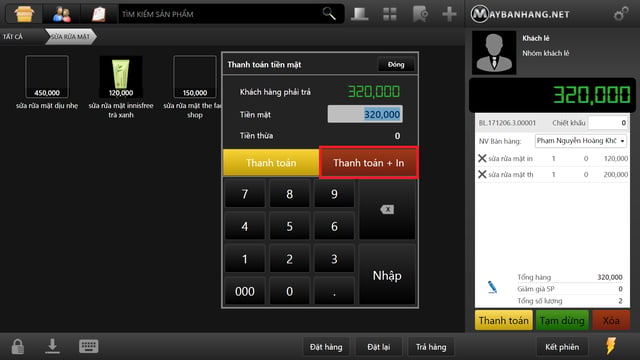Image resolution: width=640 pixels, height=360 pixels.
Task: Open the products box icon
Action: click(x=24, y=14)
